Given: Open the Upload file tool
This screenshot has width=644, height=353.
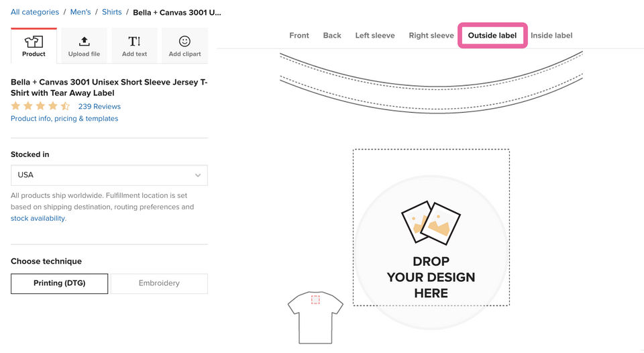Looking at the screenshot, I should (85, 46).
